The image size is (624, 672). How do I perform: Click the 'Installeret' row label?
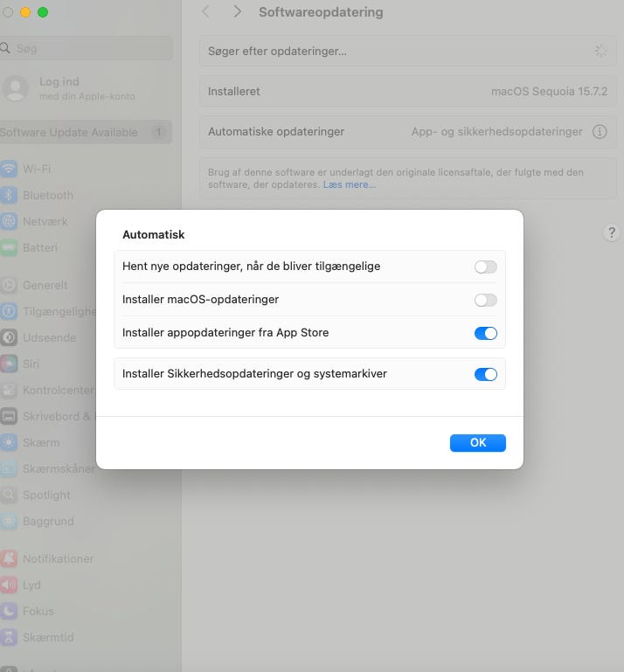[x=234, y=91]
